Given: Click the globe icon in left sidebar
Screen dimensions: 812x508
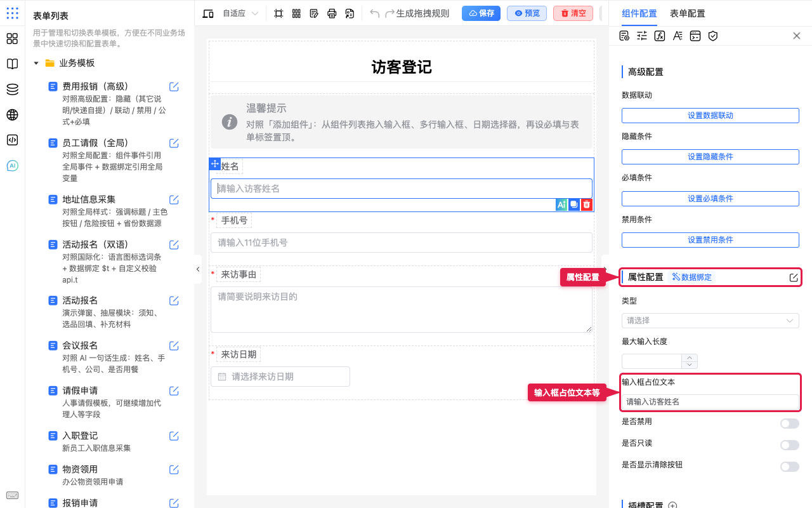Looking at the screenshot, I should point(12,115).
